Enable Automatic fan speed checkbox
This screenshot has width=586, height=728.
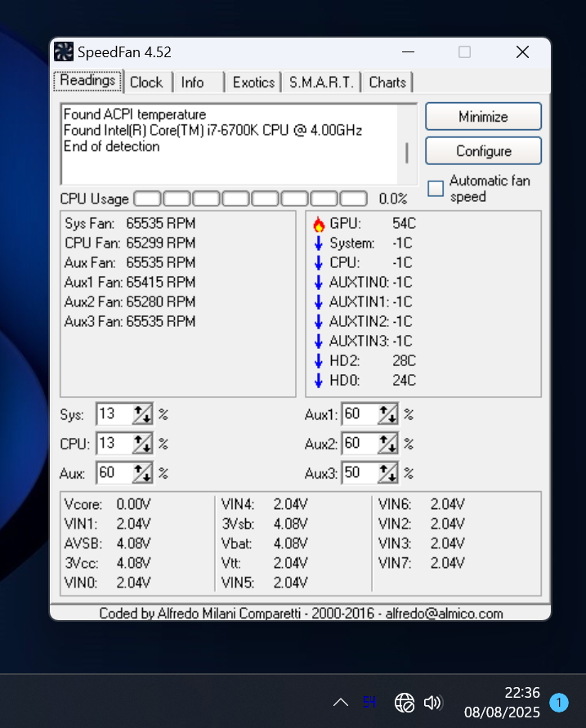click(436, 189)
